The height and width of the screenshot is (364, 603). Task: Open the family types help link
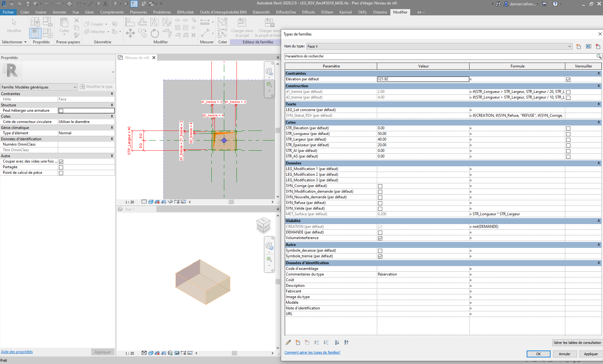312,352
